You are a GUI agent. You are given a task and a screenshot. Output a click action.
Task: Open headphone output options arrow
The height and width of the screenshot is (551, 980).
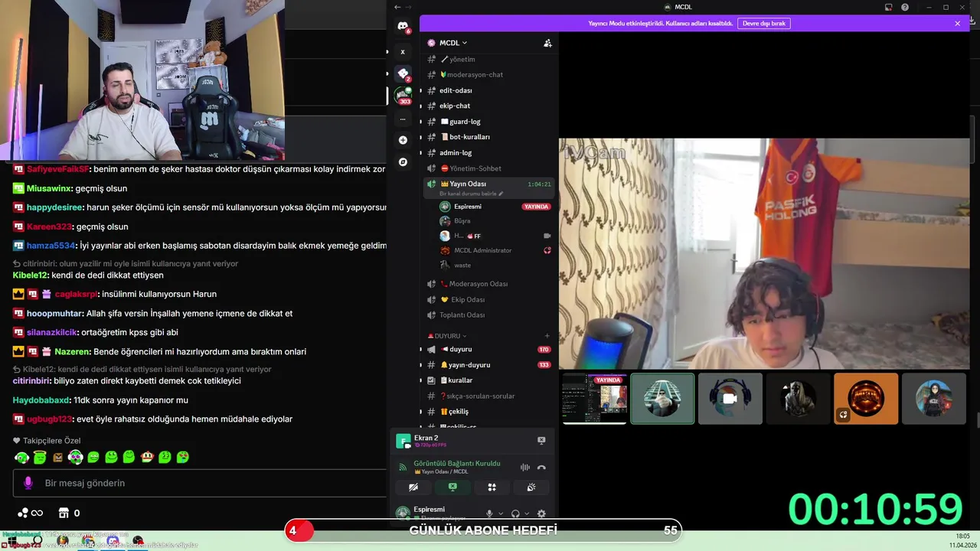527,514
